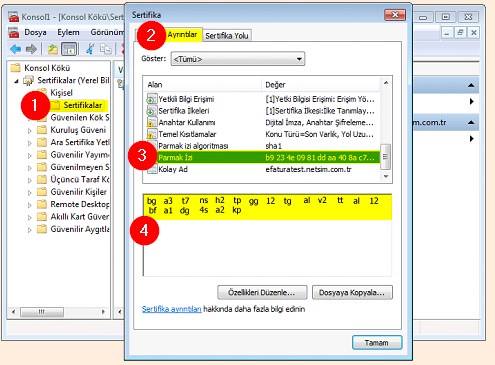
Task: Click the Konsol Kökü folder icon
Action: 15,68
